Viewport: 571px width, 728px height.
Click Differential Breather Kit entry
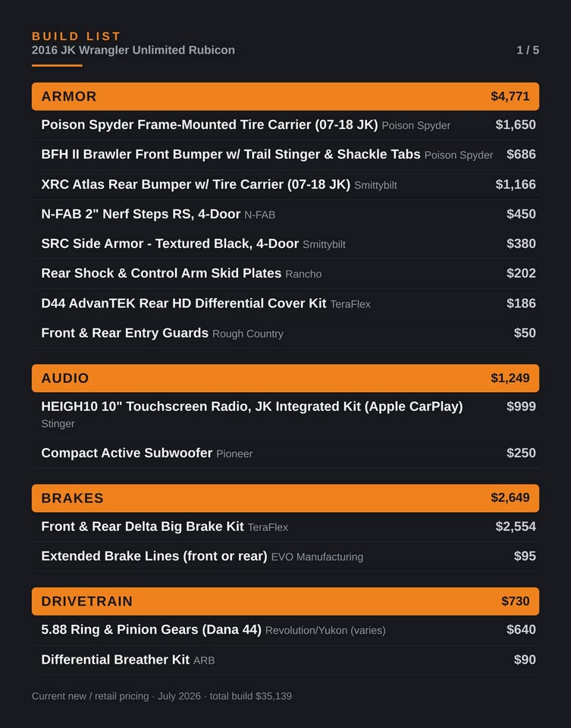(x=285, y=660)
